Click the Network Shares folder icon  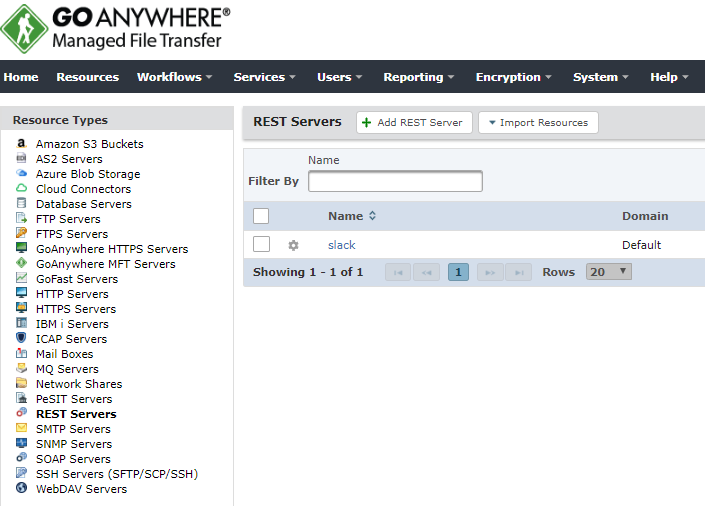tap(21, 383)
